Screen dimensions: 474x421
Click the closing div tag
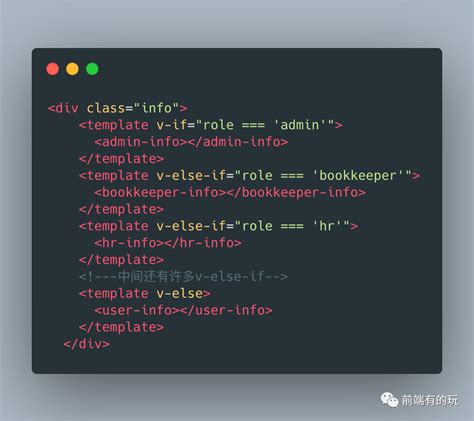86,344
